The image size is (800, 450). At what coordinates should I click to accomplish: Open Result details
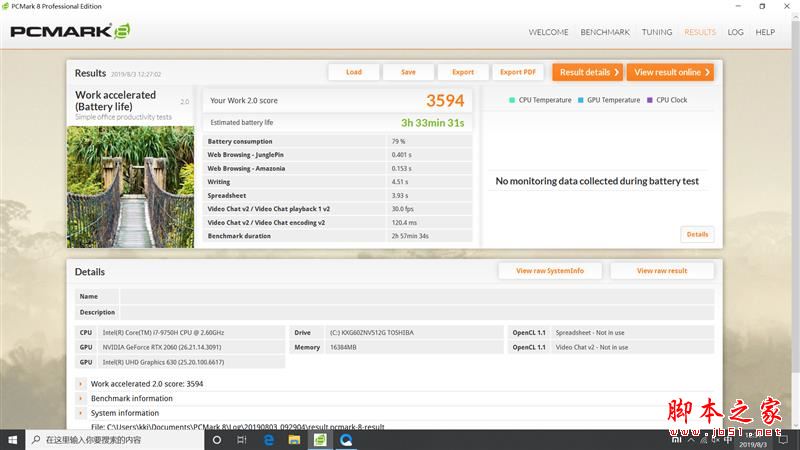coord(587,72)
